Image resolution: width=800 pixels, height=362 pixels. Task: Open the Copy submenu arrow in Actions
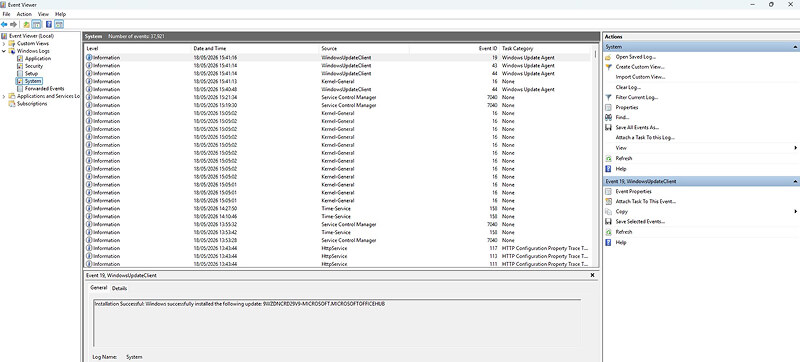(x=795, y=212)
